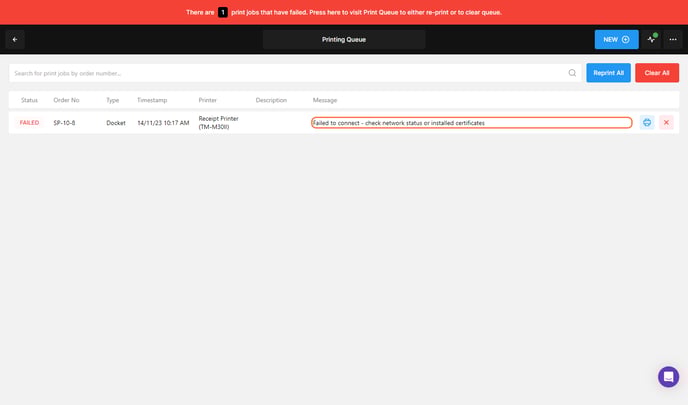
Task: Click the Clear All button
Action: pos(656,73)
